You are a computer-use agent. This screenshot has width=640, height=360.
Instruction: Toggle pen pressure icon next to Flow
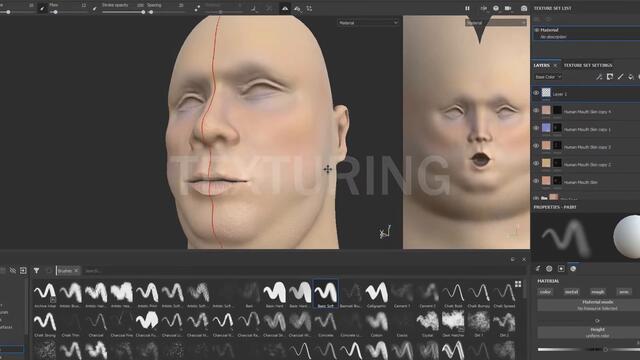42,9
